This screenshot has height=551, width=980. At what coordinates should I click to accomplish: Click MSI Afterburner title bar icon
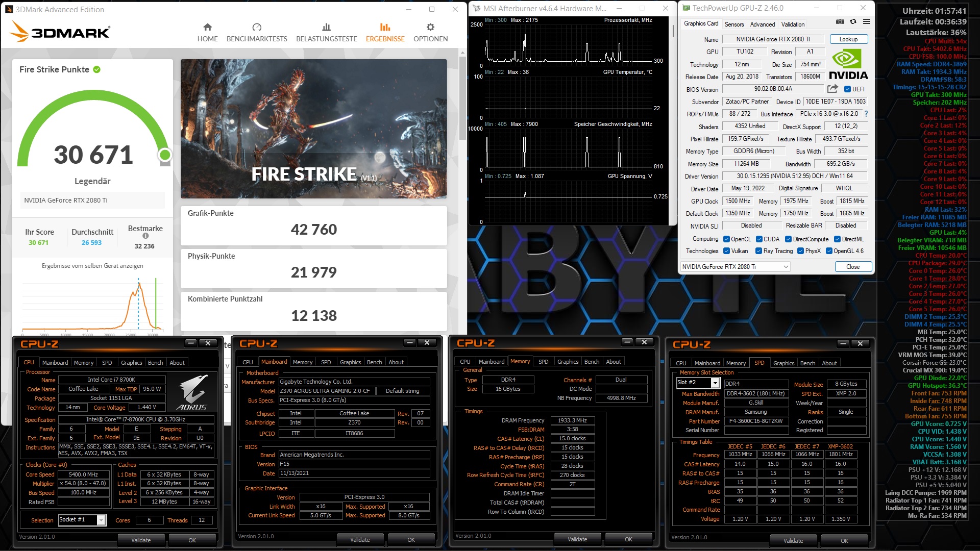(476, 9)
